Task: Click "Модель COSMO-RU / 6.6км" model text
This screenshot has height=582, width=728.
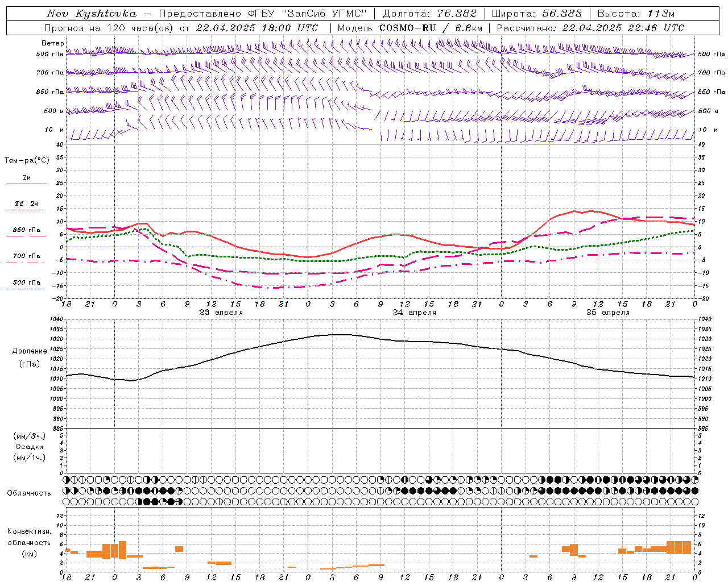Action: (409, 28)
